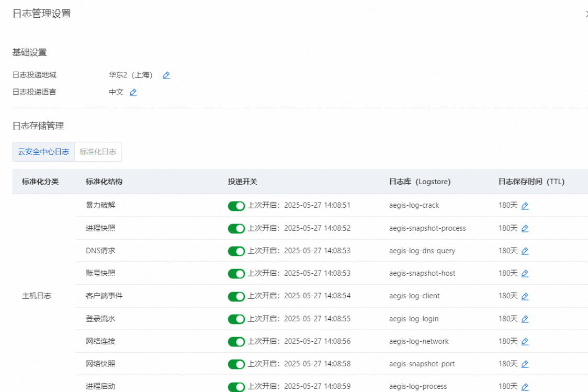Edit TTL for aegis-log-dns-query
This screenshot has width=588, height=392.
pos(525,251)
